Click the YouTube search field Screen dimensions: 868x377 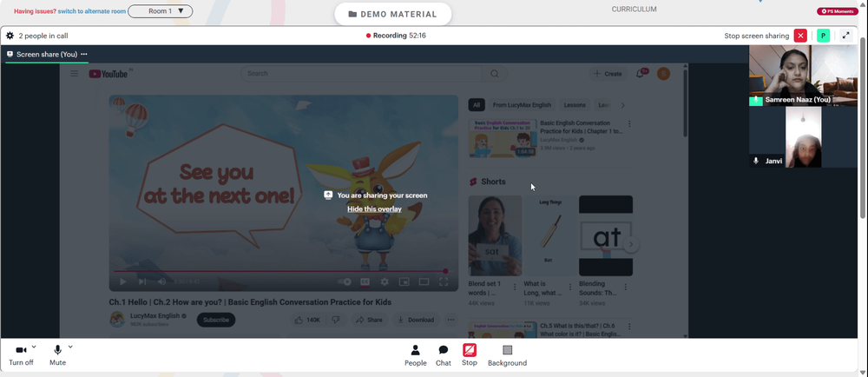pyautogui.click(x=361, y=74)
